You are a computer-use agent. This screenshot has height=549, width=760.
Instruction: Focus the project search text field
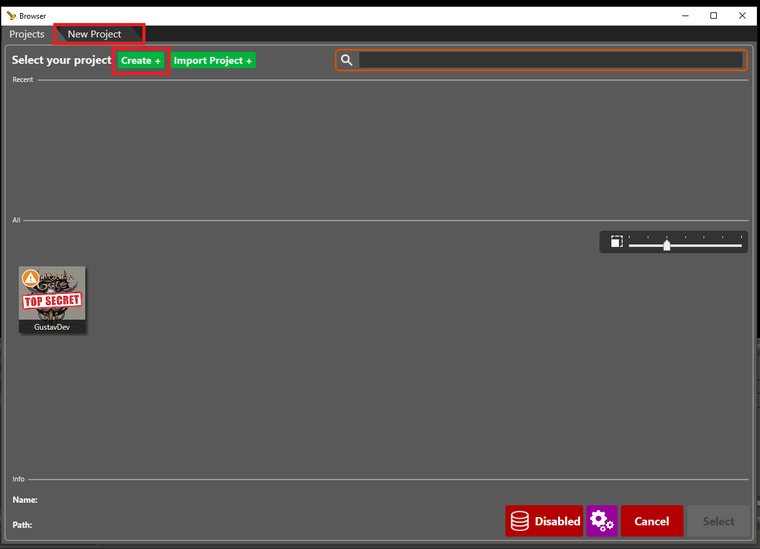(x=550, y=60)
